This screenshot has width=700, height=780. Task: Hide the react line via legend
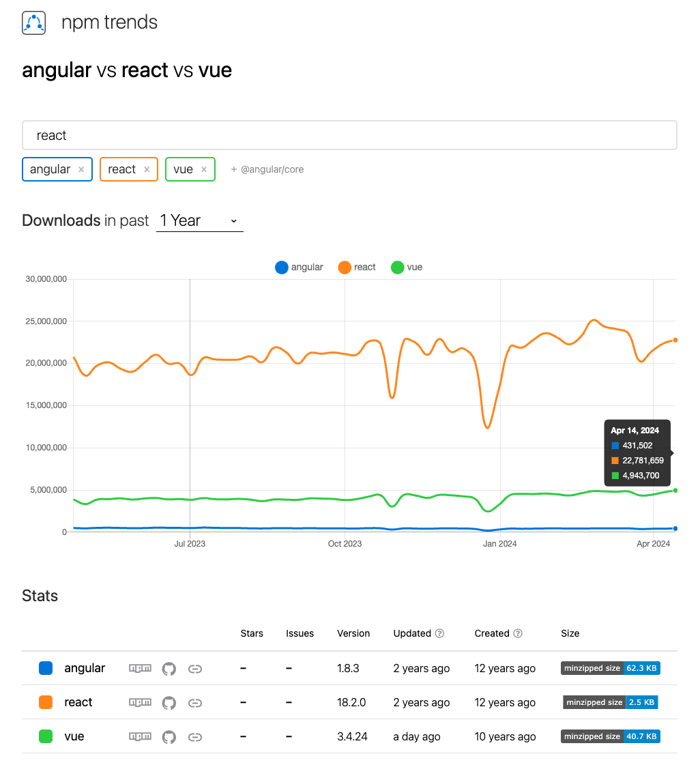[356, 267]
